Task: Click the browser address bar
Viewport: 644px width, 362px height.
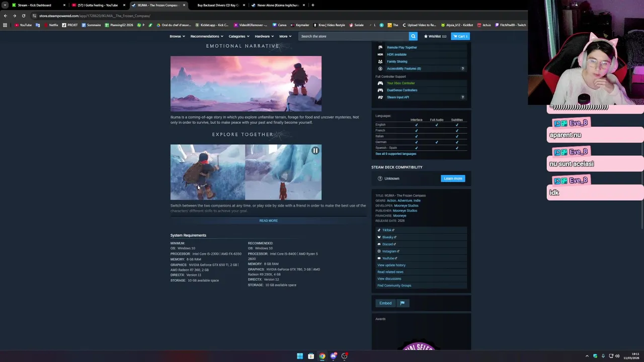Action: [x=277, y=16]
